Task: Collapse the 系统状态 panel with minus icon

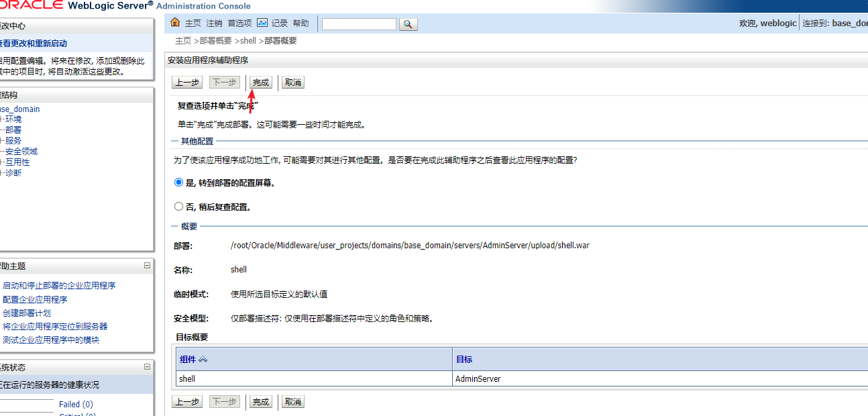Action: [147, 367]
